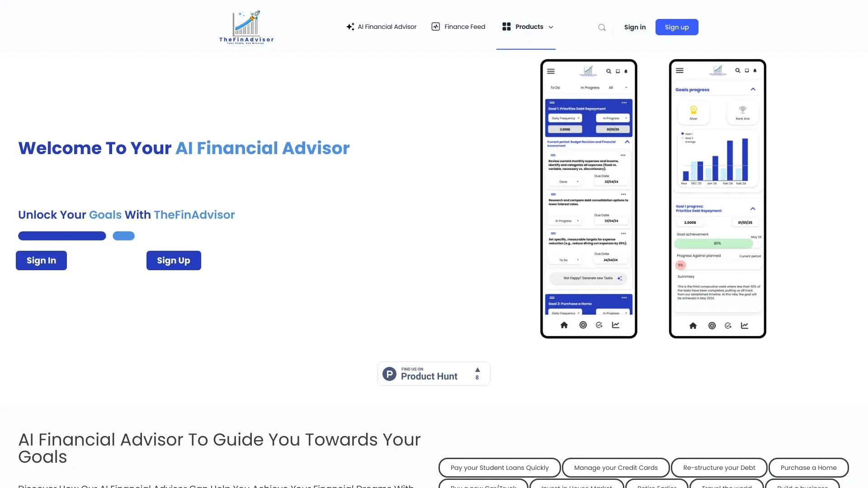Click the search magnifier icon in navbar
868x488 pixels.
point(602,27)
